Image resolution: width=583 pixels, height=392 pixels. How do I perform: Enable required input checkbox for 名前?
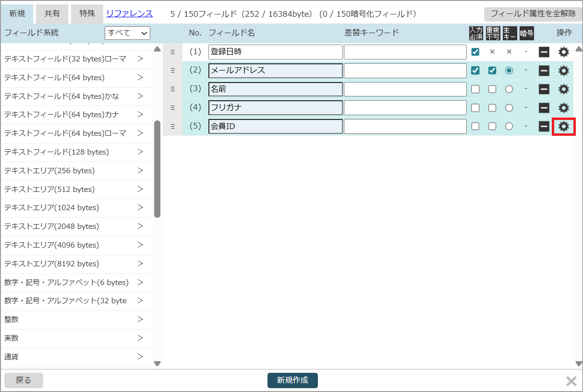(475, 89)
